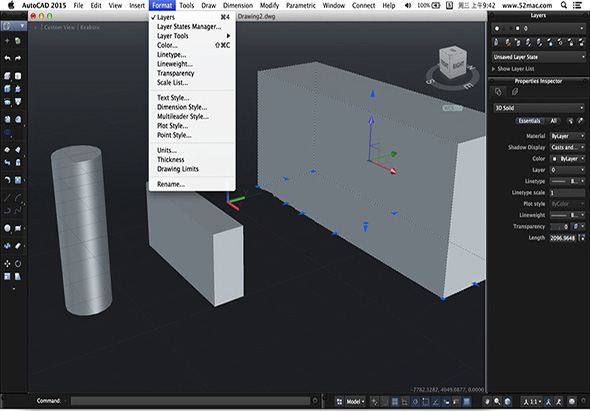This screenshot has height=411, width=590.
Task: Select the Move tool icon
Action: [x=7, y=263]
